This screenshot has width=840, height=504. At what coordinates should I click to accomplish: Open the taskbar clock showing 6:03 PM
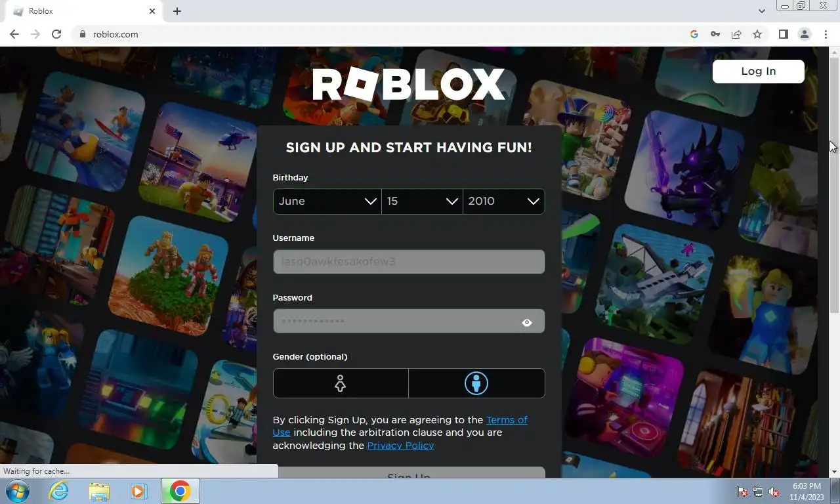[807, 492]
